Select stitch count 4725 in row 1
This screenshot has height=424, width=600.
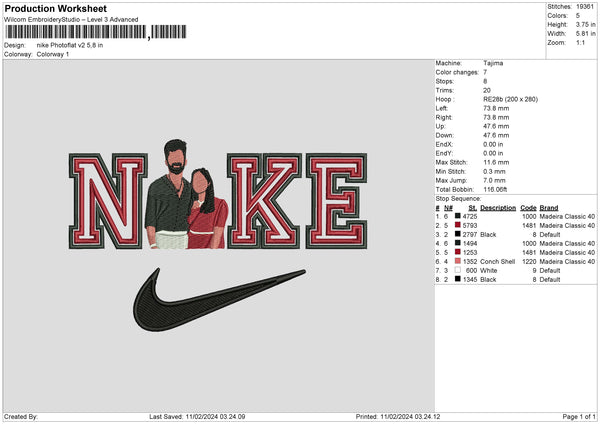point(470,216)
